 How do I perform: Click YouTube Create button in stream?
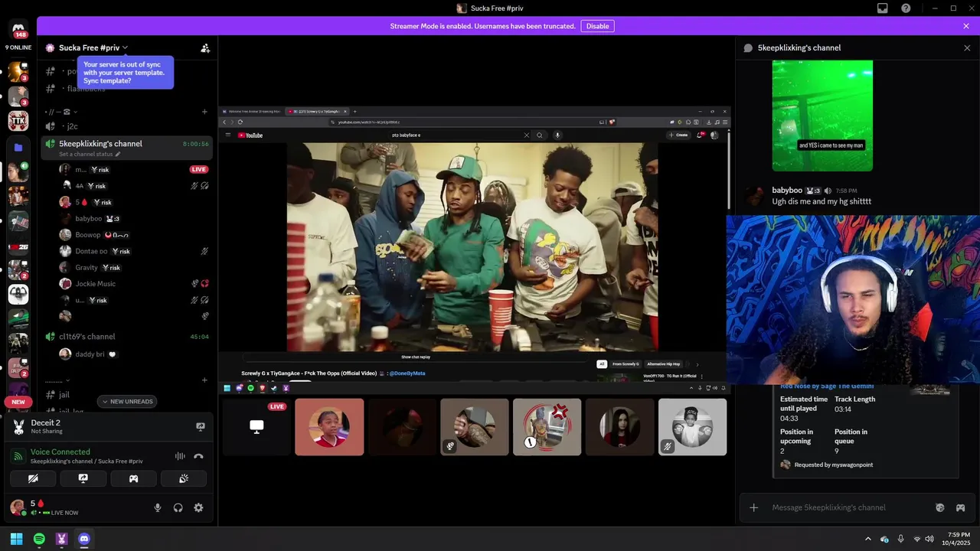tap(678, 135)
